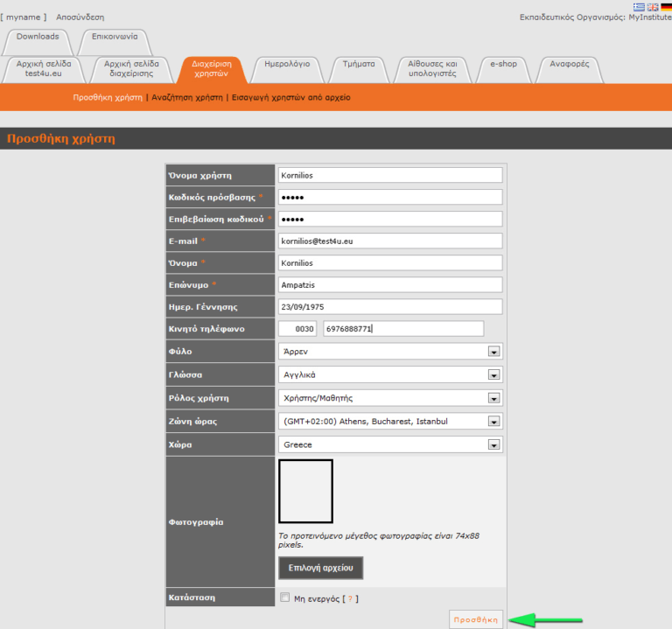The height and width of the screenshot is (629, 672).
Task: Switch language via the Greek flag icon
Action: [x=640, y=7]
